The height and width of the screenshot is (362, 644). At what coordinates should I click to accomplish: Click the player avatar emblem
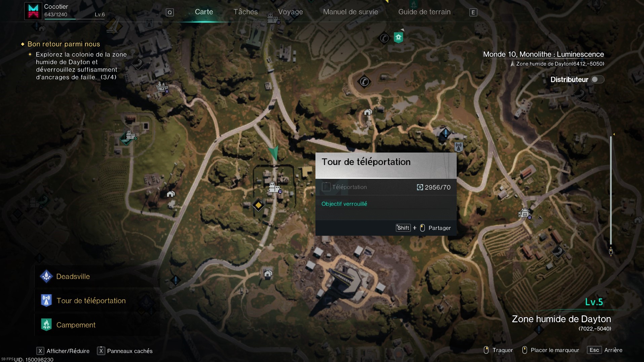pyautogui.click(x=33, y=11)
